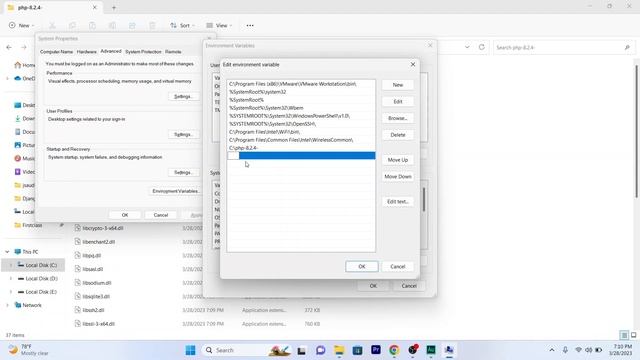The height and width of the screenshot is (360, 640).
Task: Switch to Computer Name tab
Action: coord(56,52)
